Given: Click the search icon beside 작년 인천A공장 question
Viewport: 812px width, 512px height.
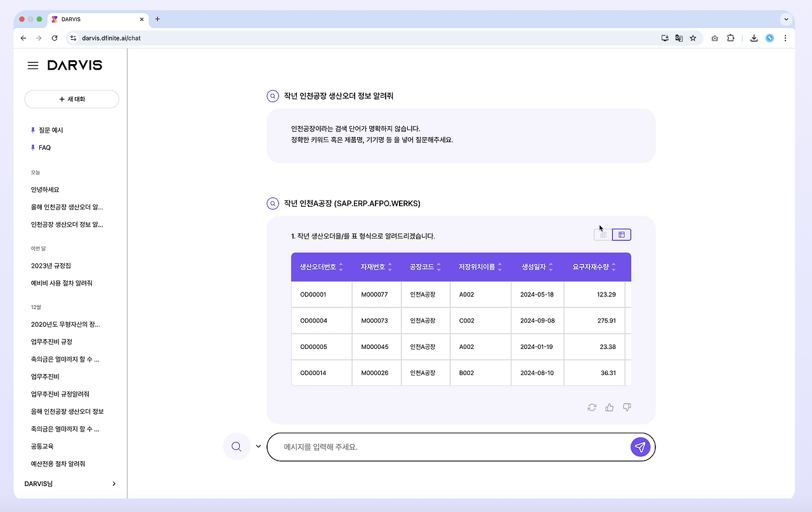Looking at the screenshot, I should point(273,204).
